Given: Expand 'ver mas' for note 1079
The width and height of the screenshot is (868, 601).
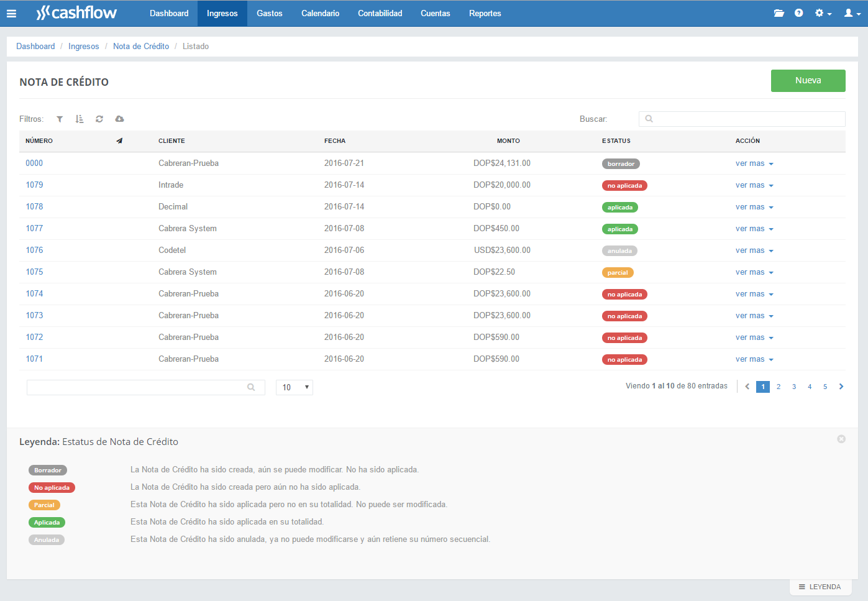Looking at the screenshot, I should 754,185.
